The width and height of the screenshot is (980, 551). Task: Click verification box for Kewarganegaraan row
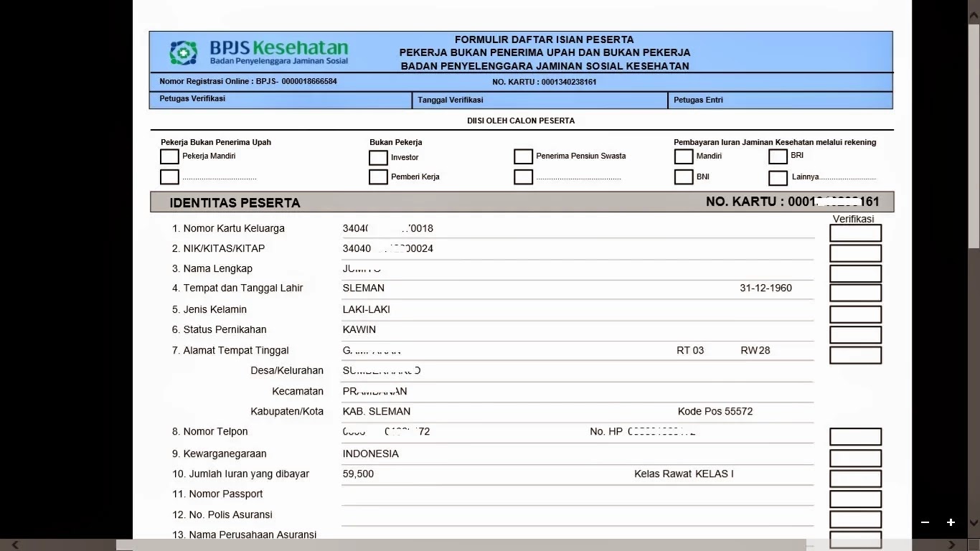[855, 458]
